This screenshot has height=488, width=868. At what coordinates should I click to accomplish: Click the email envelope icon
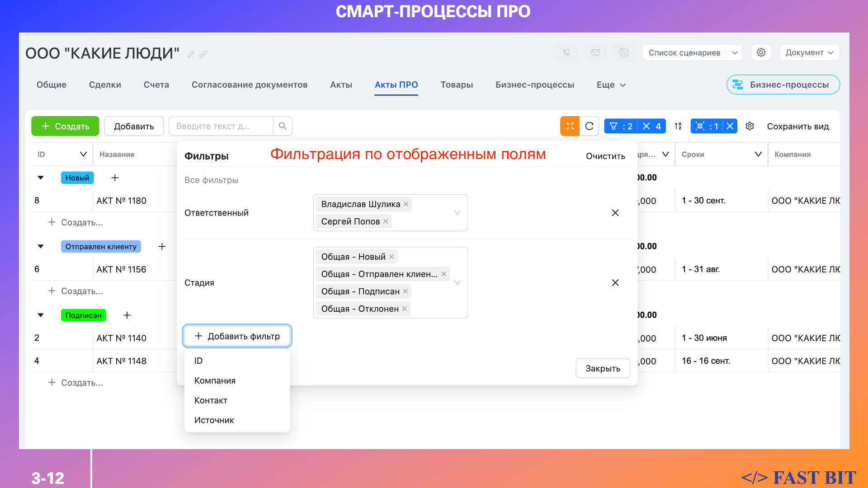click(595, 52)
